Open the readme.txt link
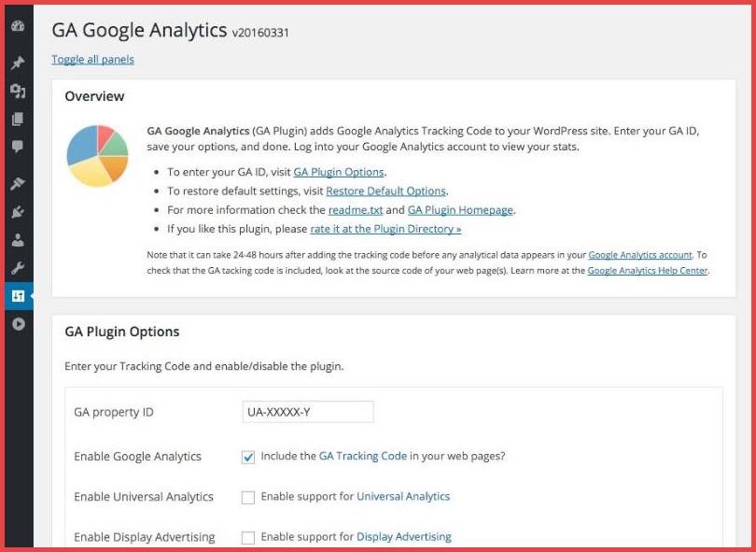The width and height of the screenshot is (756, 552). click(354, 210)
